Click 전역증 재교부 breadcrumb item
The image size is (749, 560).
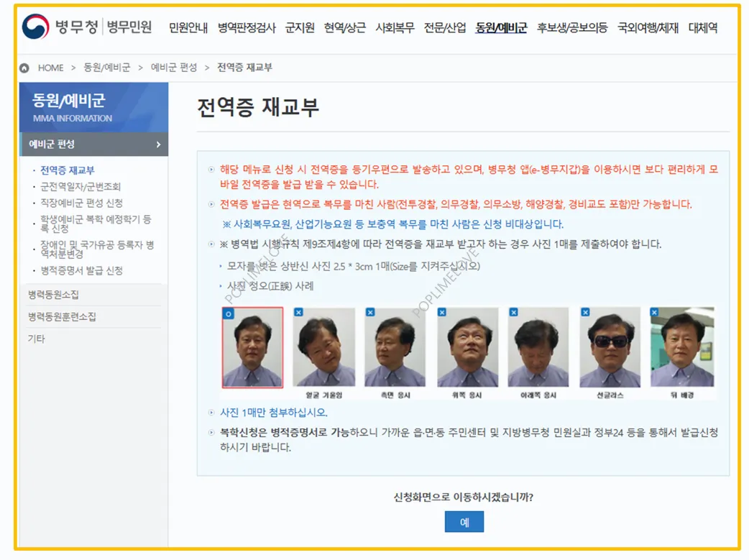(244, 68)
